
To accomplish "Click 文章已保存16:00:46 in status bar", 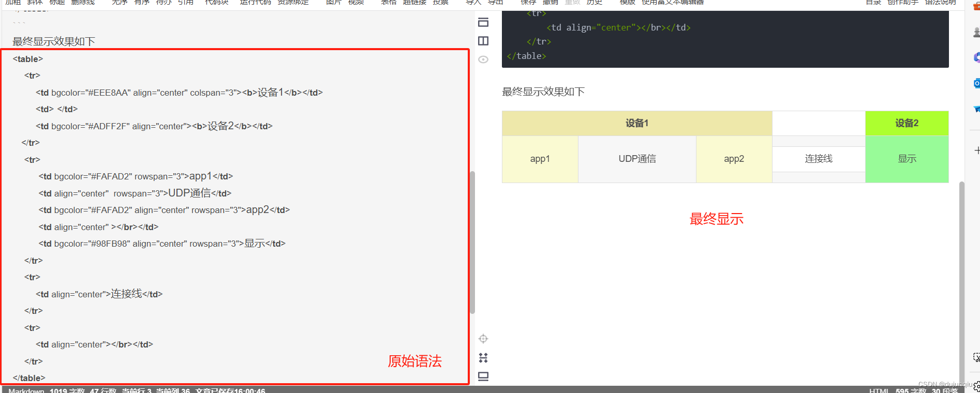I will click(x=230, y=390).
